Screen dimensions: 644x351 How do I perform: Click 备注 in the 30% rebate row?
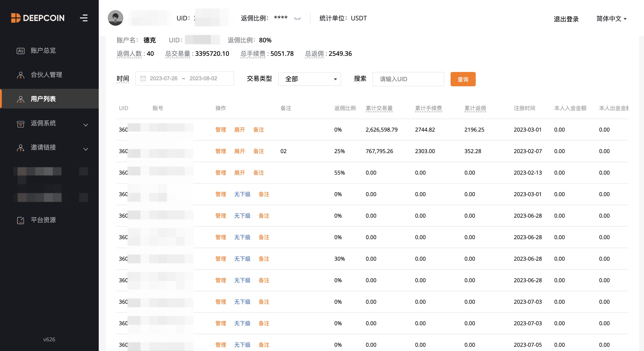pyautogui.click(x=264, y=259)
